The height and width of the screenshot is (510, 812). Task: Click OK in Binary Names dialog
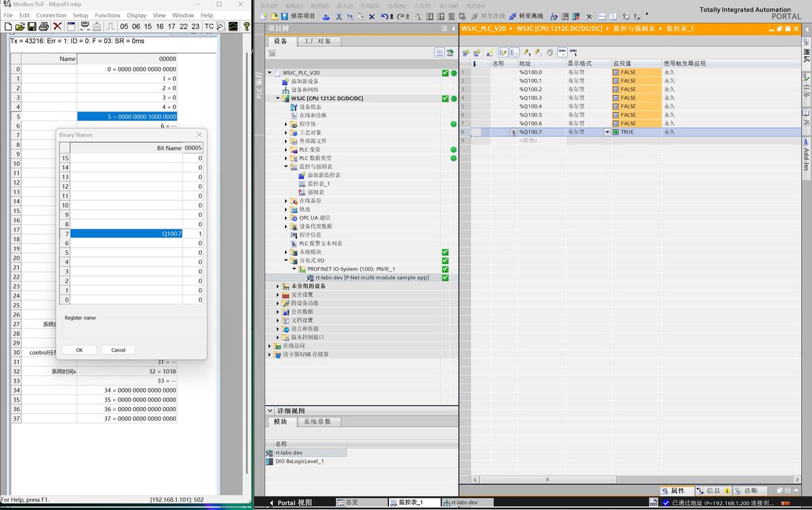79,350
